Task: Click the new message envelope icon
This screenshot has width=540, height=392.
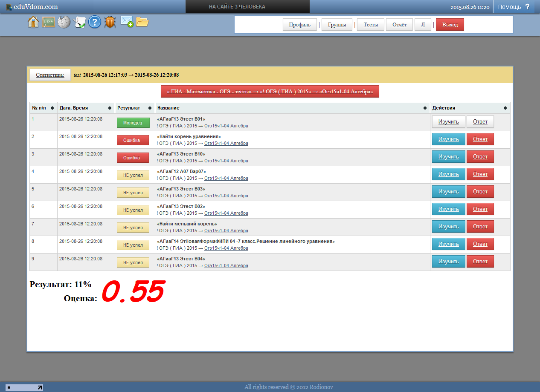Action: (127, 21)
